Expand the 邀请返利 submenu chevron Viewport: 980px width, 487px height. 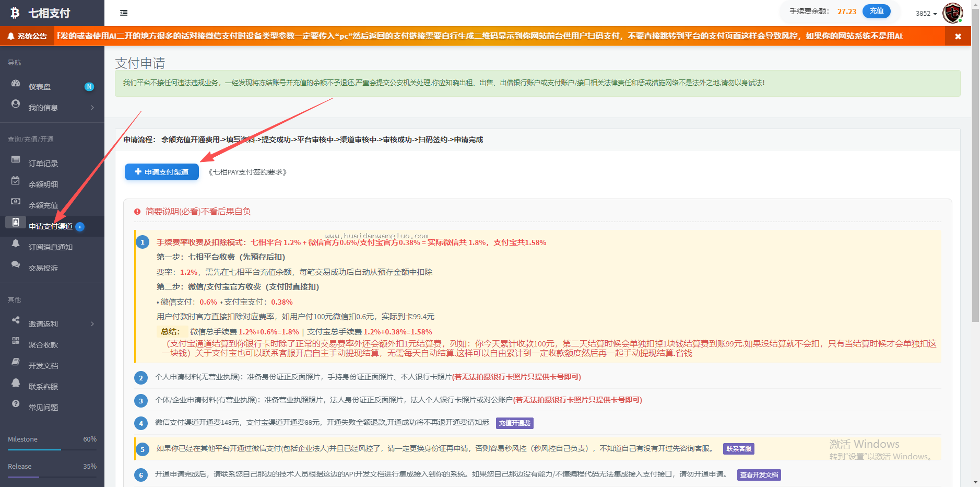point(92,324)
